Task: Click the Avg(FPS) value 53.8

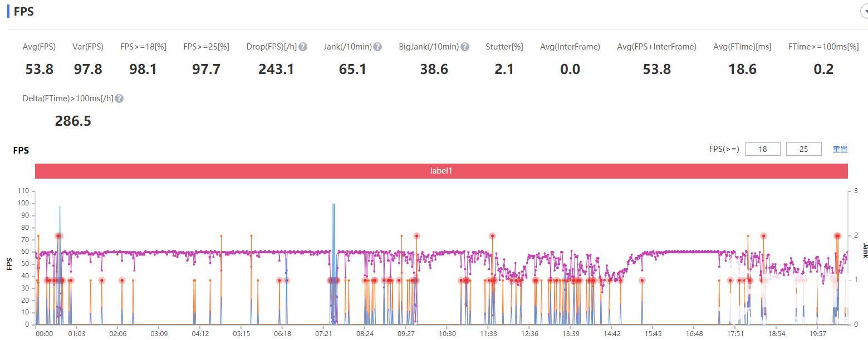Action: coord(40,70)
